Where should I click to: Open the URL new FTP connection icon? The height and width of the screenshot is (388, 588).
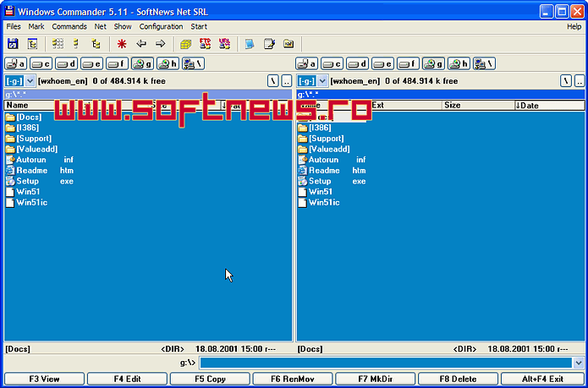[225, 44]
